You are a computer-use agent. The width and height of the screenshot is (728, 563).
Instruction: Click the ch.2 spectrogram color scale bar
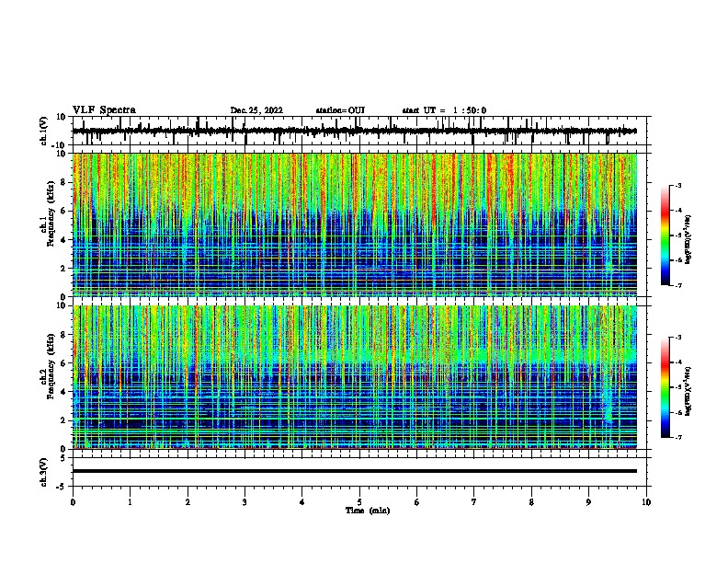pos(665,387)
